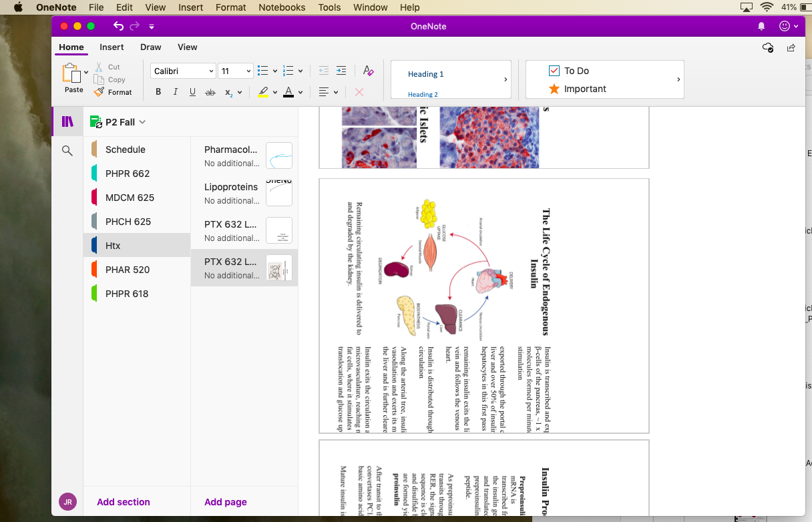Screen dimensions: 812x522
Task: Open the Calibri font dropdown
Action: click(184, 71)
